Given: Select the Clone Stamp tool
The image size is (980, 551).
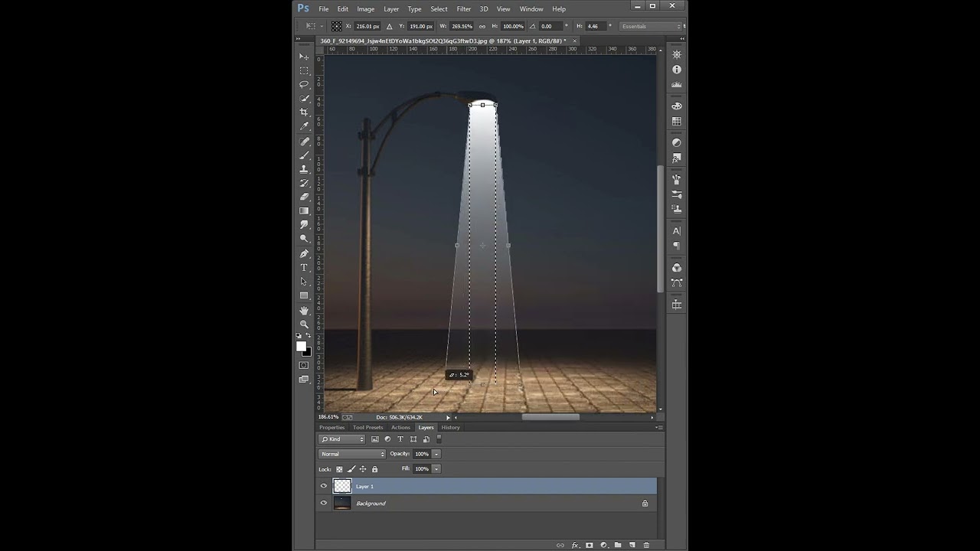Looking at the screenshot, I should [x=304, y=169].
